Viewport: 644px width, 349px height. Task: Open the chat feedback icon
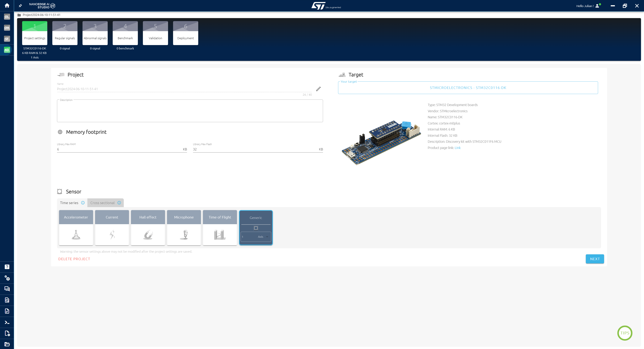7,289
